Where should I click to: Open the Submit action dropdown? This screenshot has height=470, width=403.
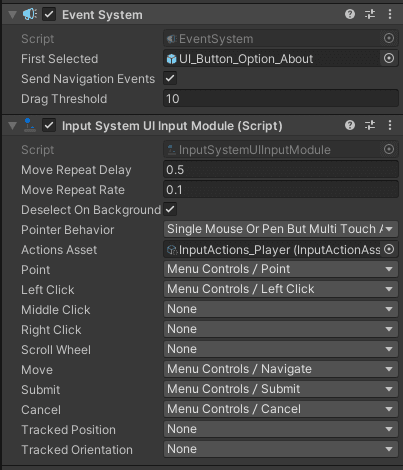point(281,389)
